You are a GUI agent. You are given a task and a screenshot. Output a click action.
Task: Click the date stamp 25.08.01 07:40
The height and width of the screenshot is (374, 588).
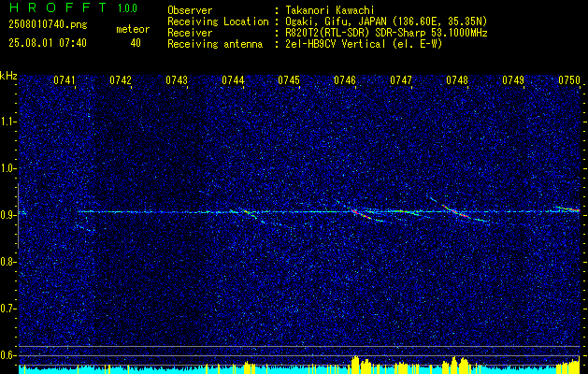click(x=48, y=43)
